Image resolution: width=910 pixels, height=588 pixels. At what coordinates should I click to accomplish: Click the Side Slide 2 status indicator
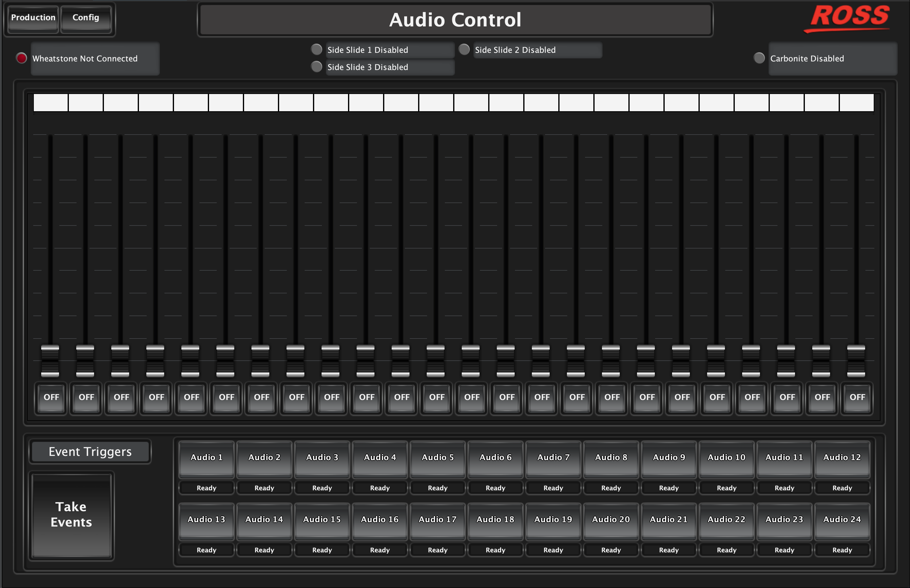[x=464, y=50]
